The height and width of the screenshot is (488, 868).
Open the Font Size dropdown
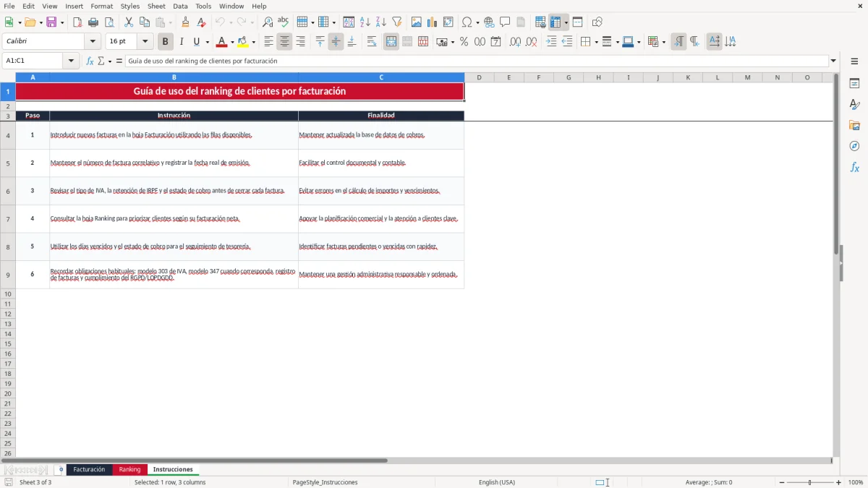[x=145, y=42]
